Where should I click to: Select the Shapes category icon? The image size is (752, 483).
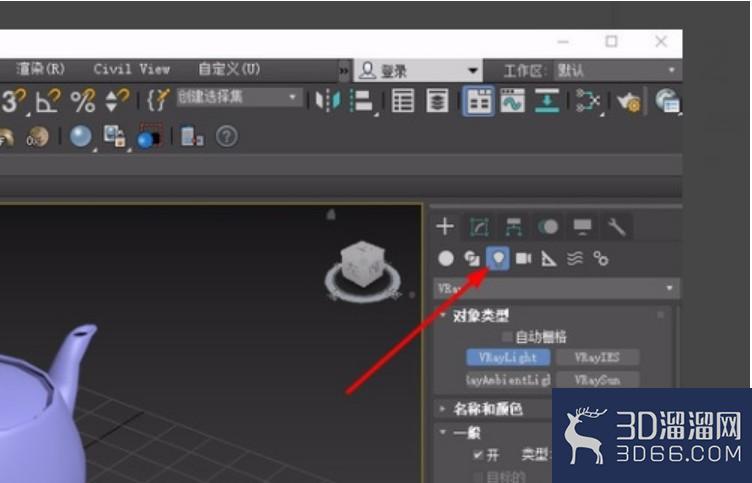point(472,259)
